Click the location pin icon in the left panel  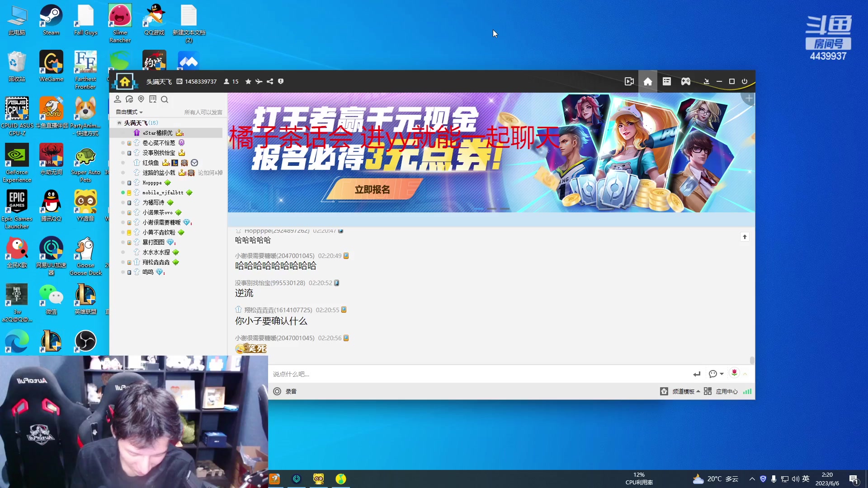point(141,99)
